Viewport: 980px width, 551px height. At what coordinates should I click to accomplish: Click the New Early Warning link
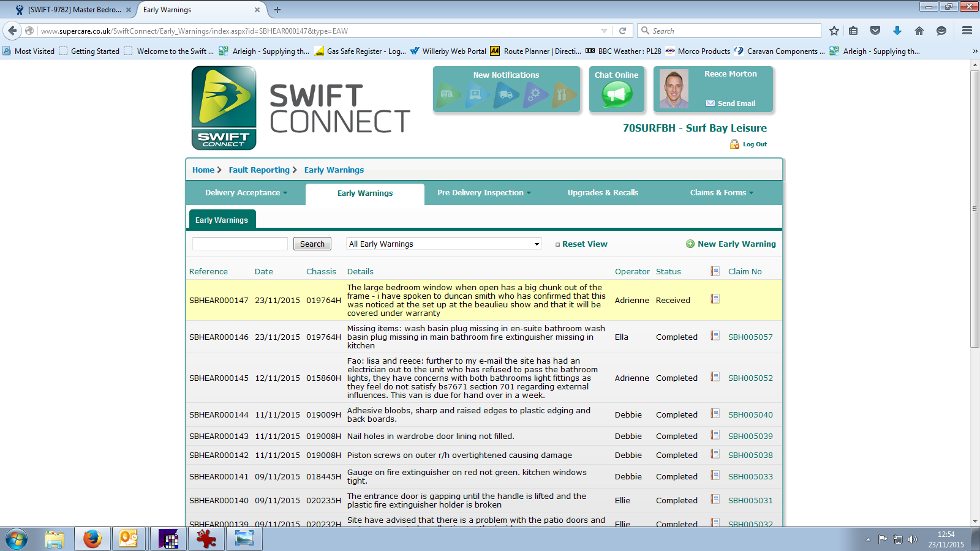point(736,244)
